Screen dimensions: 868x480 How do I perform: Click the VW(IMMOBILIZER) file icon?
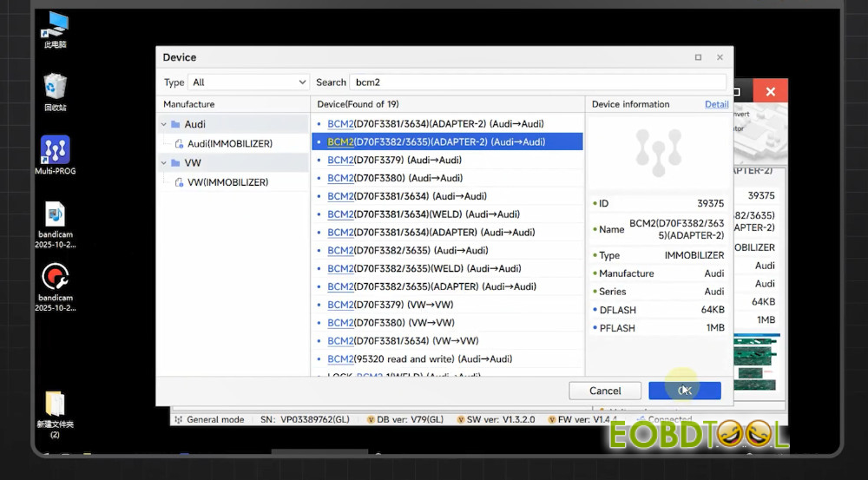180,182
